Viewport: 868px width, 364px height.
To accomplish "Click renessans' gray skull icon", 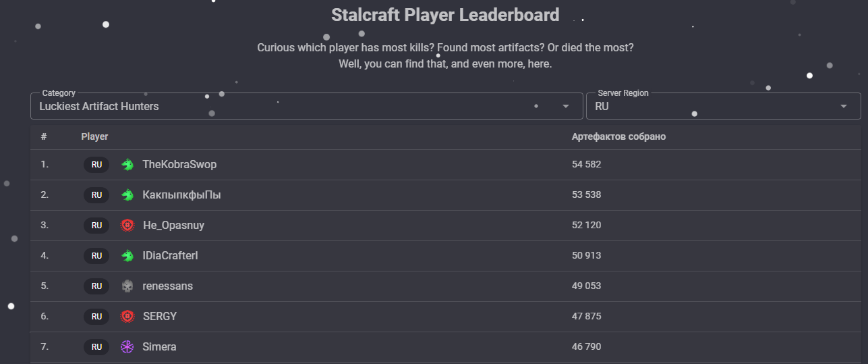I will [x=127, y=286].
